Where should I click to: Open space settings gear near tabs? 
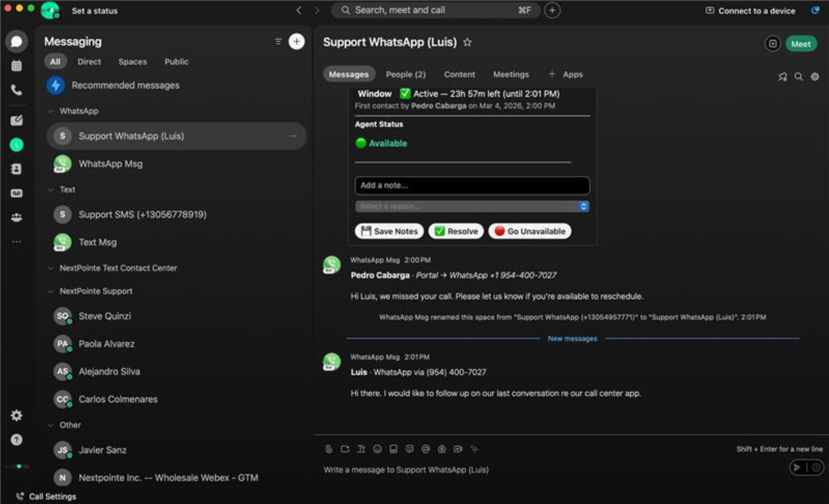tap(815, 76)
